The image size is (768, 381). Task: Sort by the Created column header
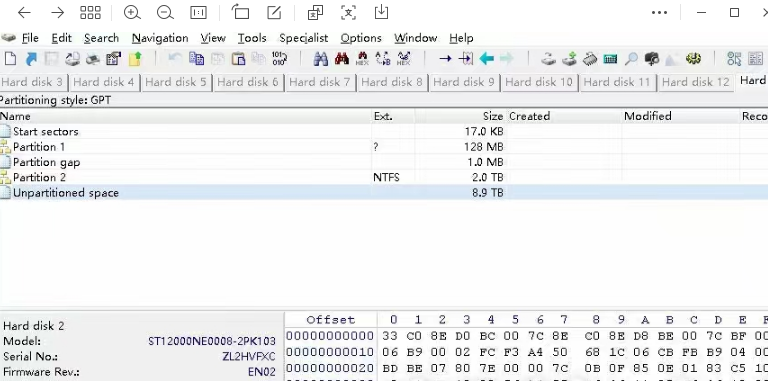pyautogui.click(x=564, y=116)
